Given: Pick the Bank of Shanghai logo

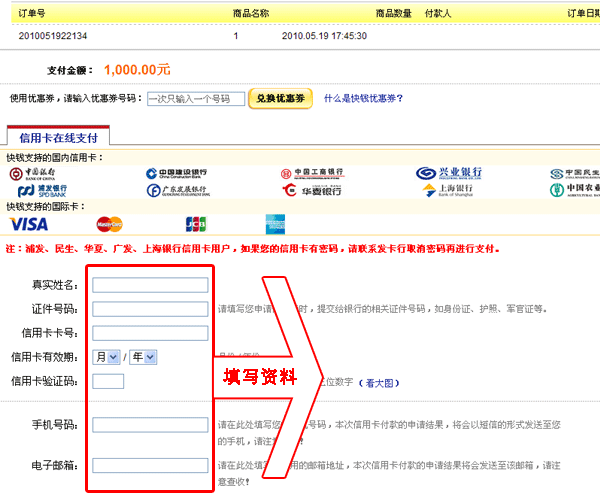Looking at the screenshot, I should pyautogui.click(x=449, y=189).
